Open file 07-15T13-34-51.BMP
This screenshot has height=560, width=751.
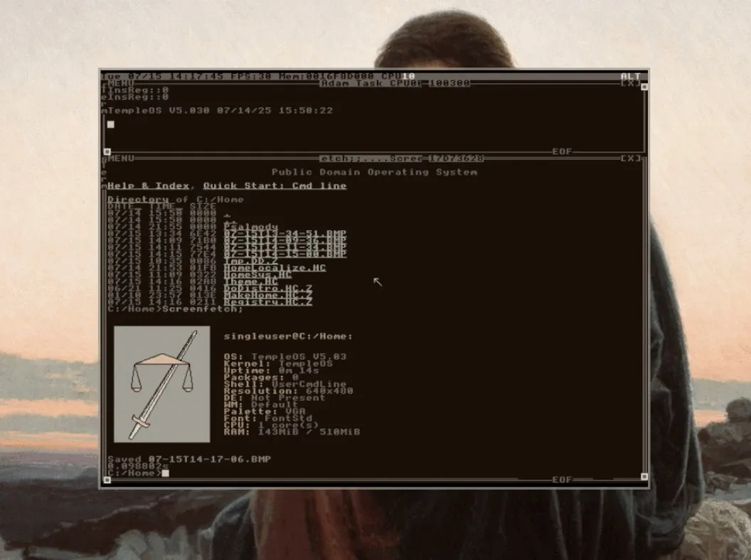(x=284, y=233)
